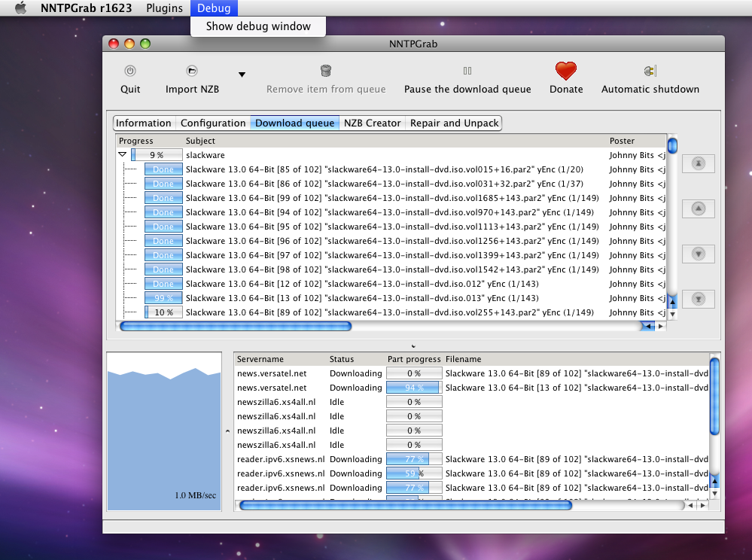
Task: Open the Plugins menu
Action: (x=164, y=8)
